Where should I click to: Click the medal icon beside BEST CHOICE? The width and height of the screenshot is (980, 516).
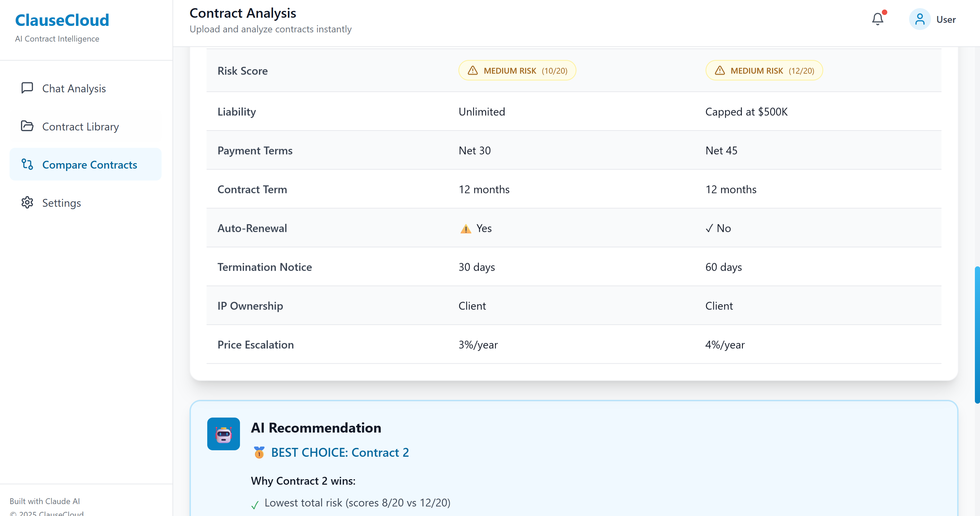pos(259,453)
